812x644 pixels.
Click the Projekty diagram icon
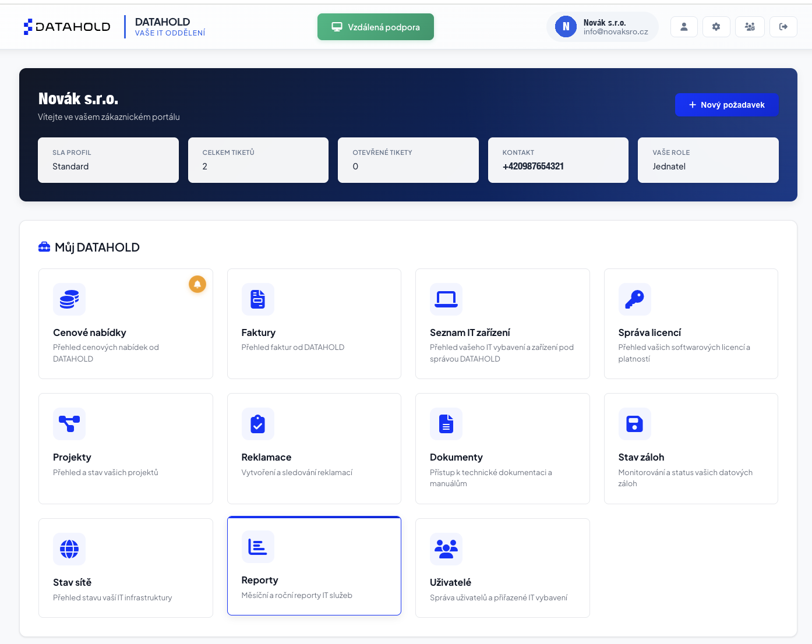coord(69,424)
